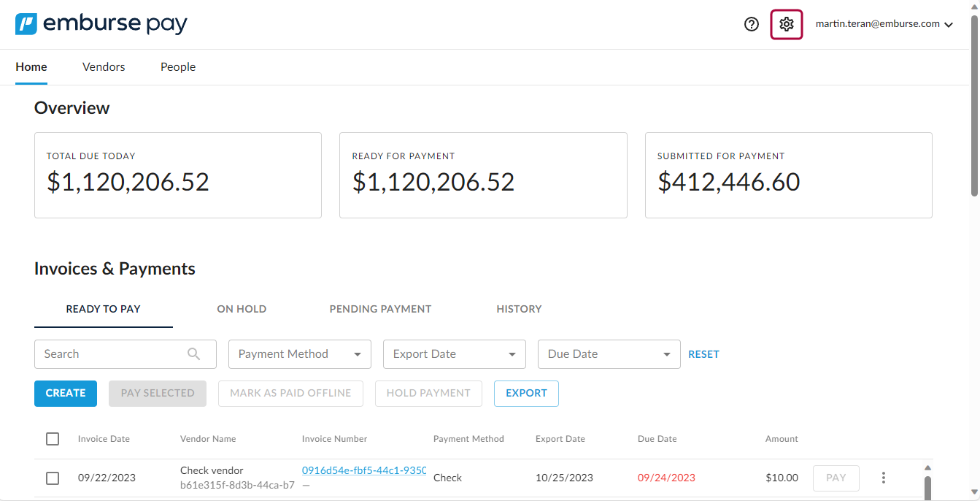Open the settings gear icon
Viewport: 980px width, 501px height.
(x=786, y=24)
